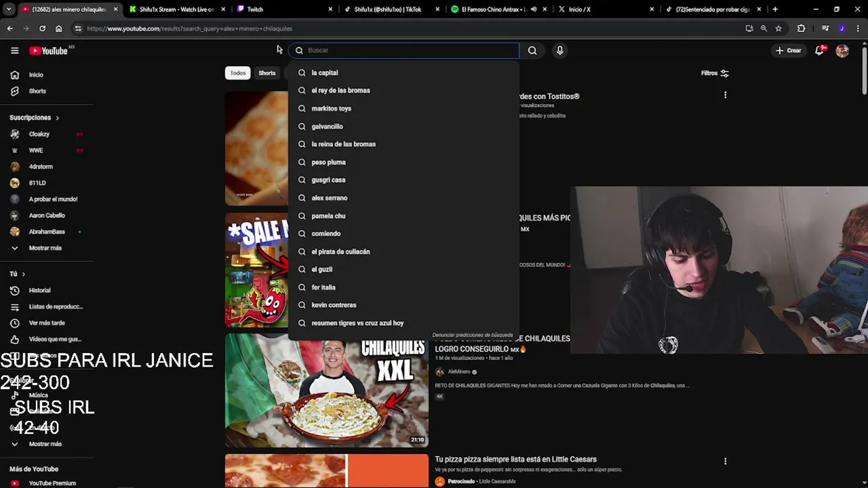
Task: Open 'Videos que me gustan' in sidebar
Action: (x=55, y=339)
